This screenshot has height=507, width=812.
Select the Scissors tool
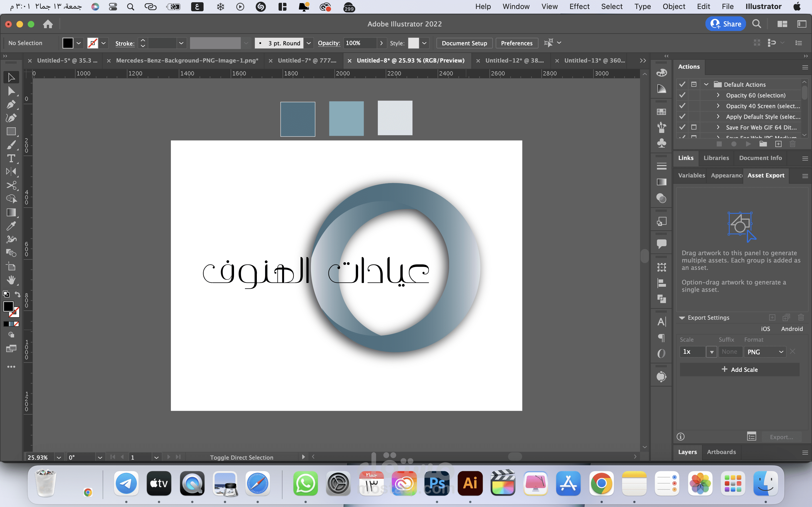click(11, 185)
